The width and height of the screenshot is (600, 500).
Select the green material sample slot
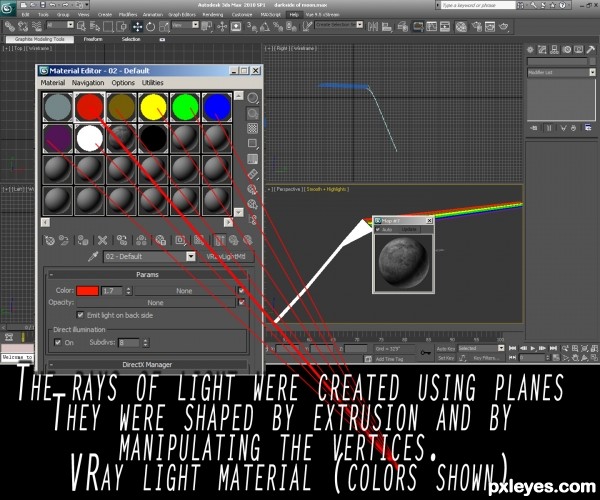tap(185, 107)
